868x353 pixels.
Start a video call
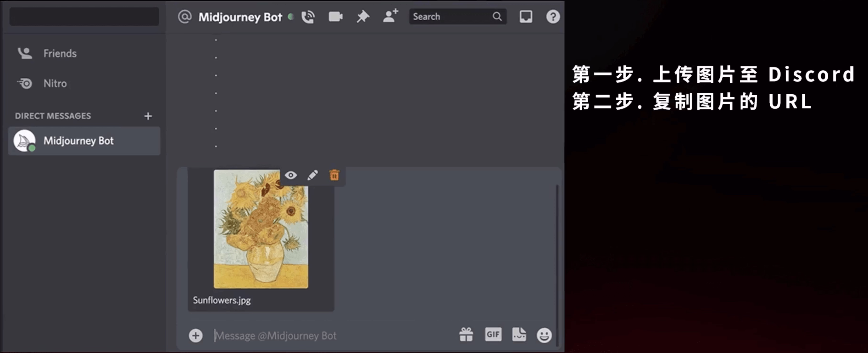click(335, 17)
